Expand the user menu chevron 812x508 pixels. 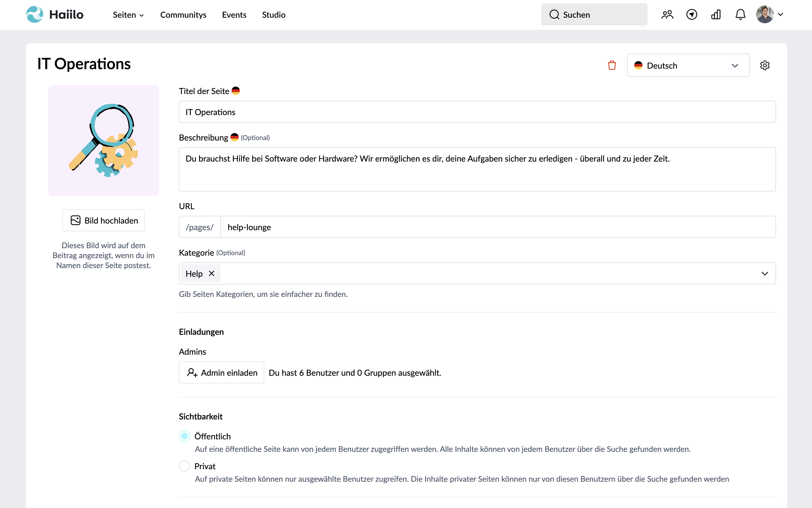point(780,14)
